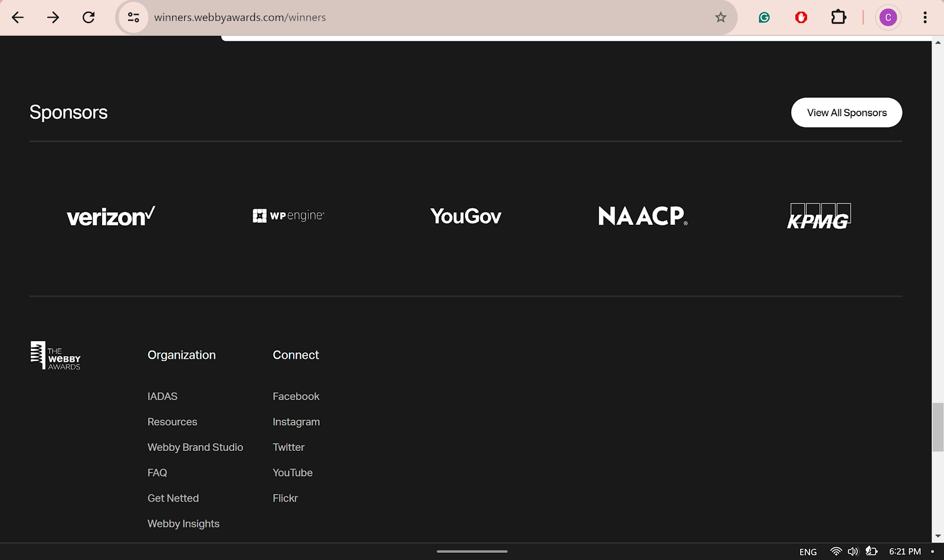The height and width of the screenshot is (560, 944).
Task: Go back using the browser back arrow
Action: pos(18,18)
